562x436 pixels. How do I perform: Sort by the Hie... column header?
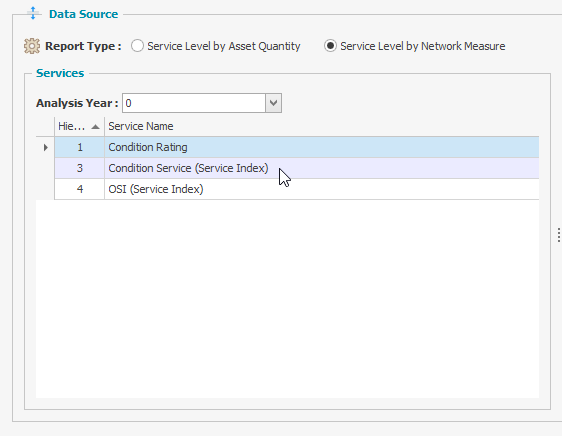tap(79, 126)
